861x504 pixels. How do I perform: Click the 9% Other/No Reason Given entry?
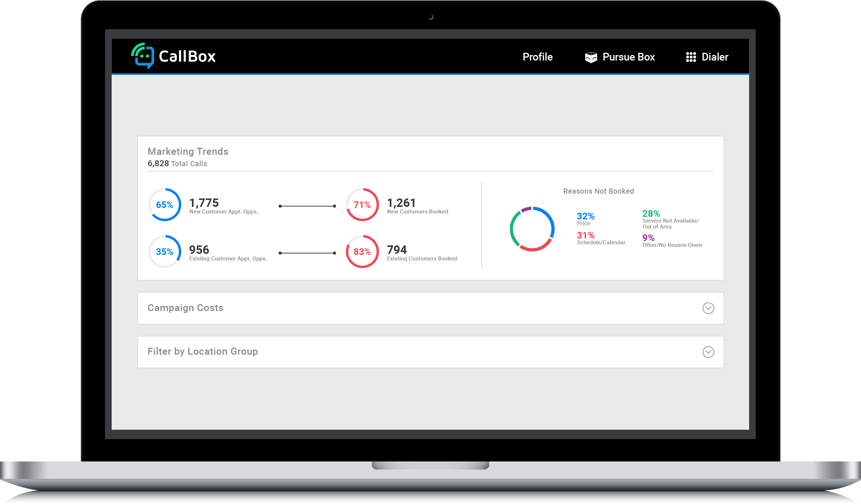672,241
